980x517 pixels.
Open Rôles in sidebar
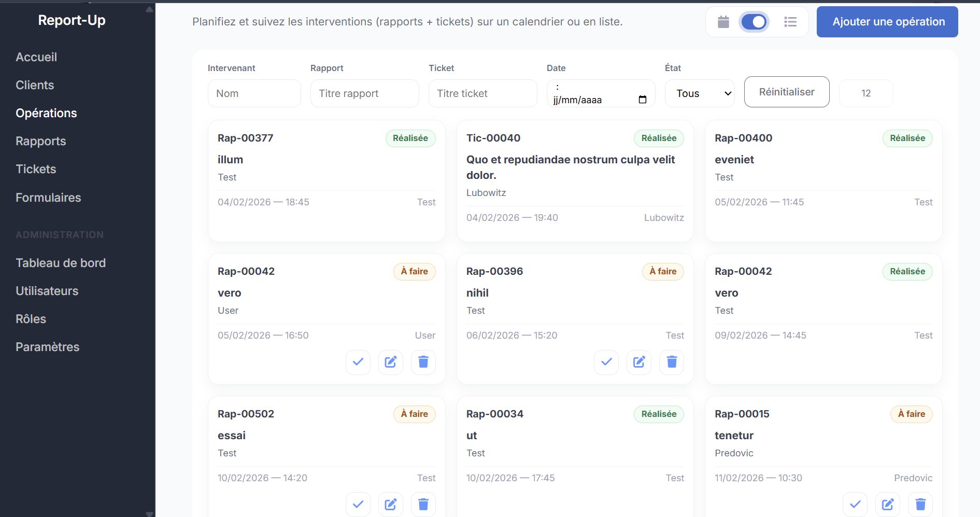pos(31,319)
